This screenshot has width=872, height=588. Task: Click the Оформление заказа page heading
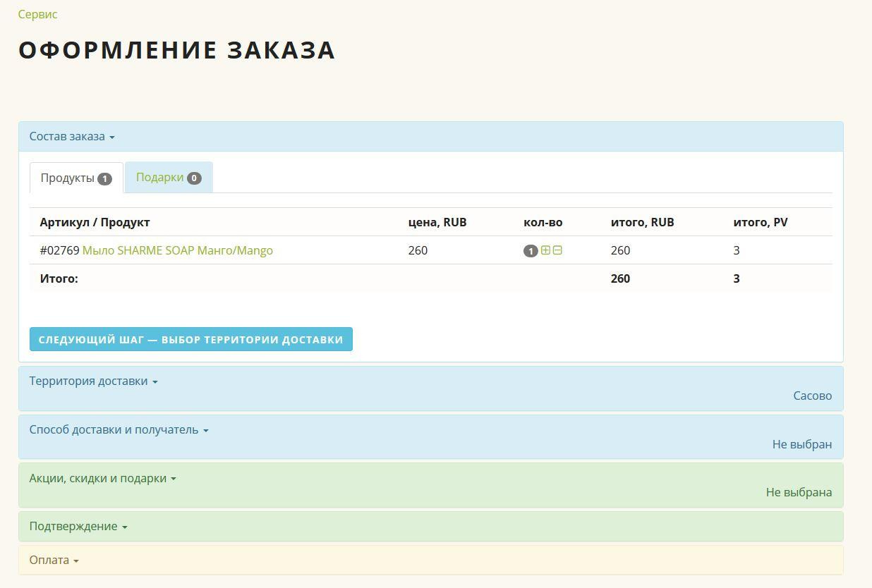177,50
